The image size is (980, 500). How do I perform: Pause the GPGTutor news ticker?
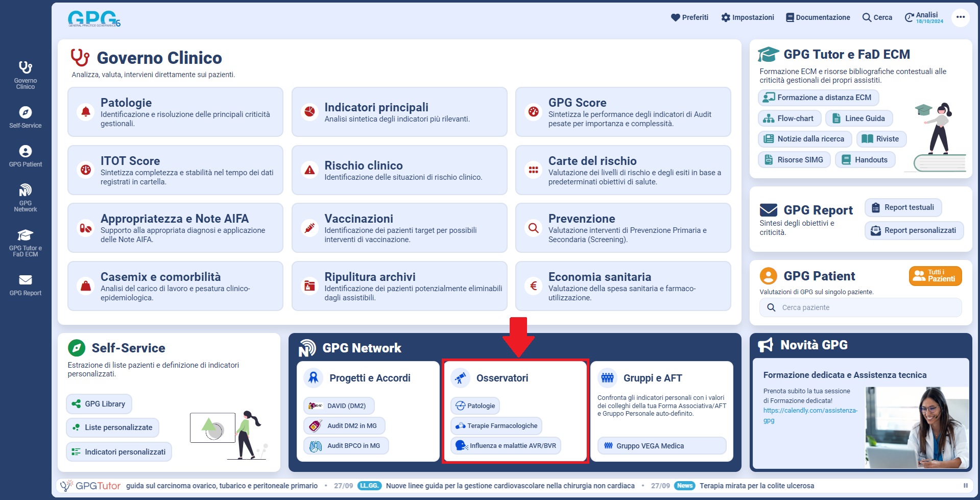[x=965, y=486]
